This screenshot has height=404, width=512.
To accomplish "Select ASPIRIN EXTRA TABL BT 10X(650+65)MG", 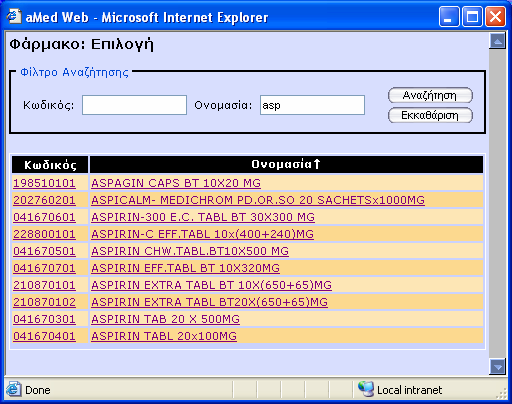I will point(212,285).
